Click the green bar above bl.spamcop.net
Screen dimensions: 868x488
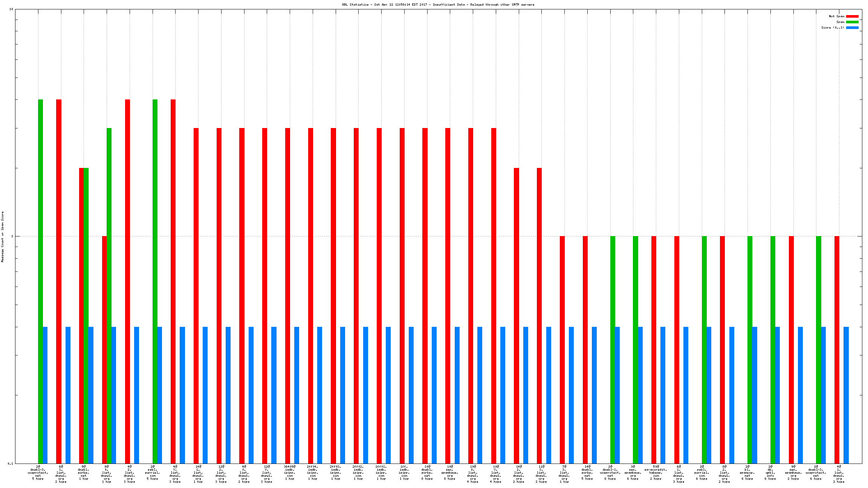[750, 349]
